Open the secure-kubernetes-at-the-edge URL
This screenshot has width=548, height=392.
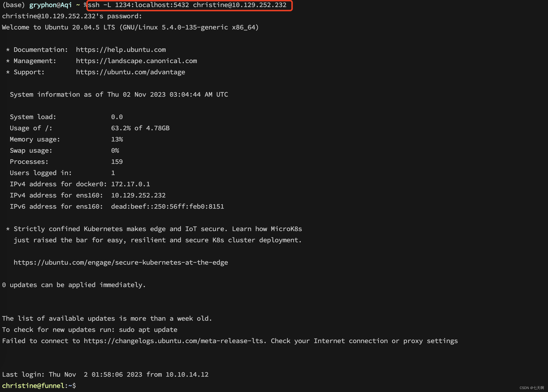point(121,262)
